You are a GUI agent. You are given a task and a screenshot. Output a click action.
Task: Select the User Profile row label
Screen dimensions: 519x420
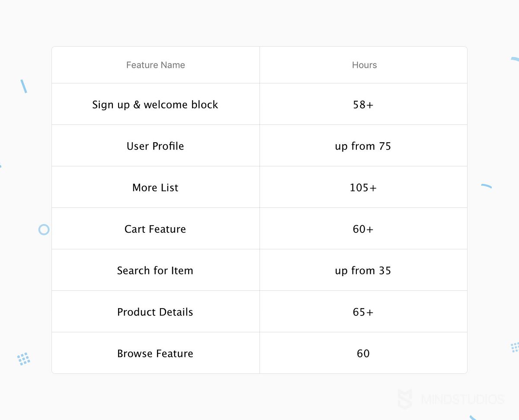click(155, 146)
